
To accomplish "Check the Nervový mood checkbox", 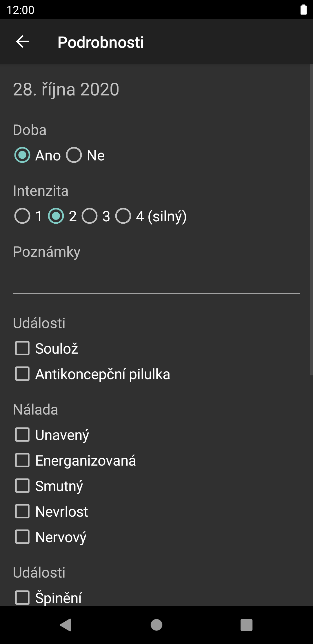I will pyautogui.click(x=22, y=537).
